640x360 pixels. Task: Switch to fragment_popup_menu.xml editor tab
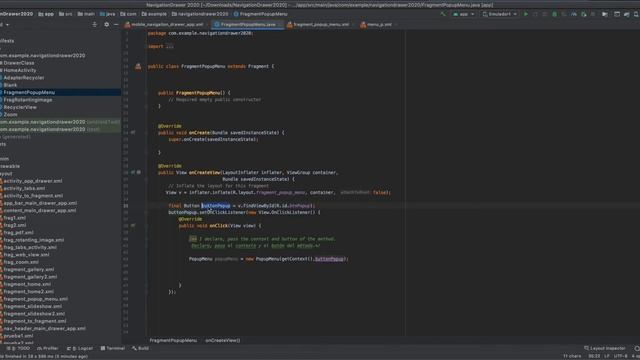point(321,24)
